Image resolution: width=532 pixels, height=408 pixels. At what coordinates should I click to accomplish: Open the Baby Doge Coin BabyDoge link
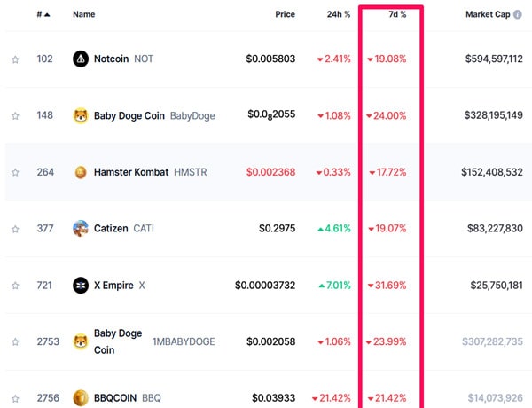[x=154, y=115]
